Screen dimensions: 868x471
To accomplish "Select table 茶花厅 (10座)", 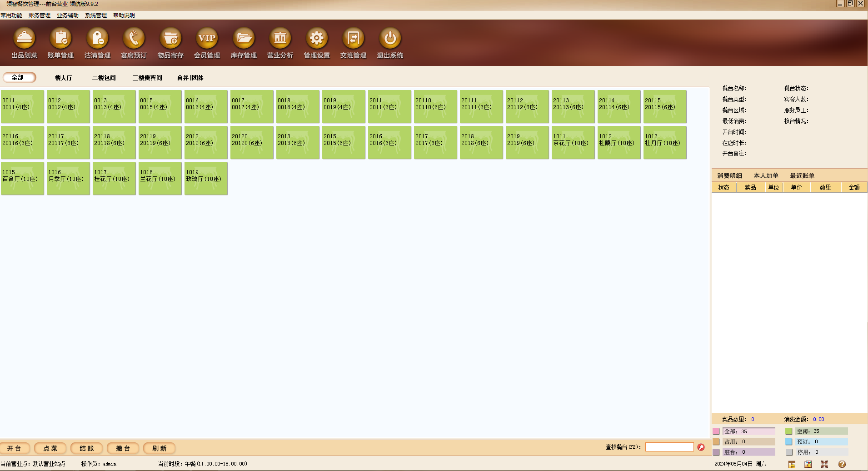I will [573, 143].
